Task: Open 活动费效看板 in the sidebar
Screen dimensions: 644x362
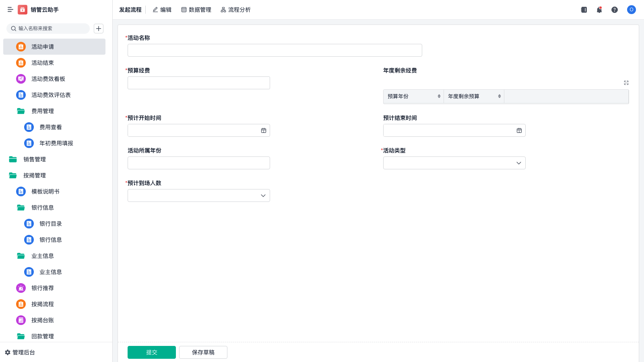Action: 48,79
